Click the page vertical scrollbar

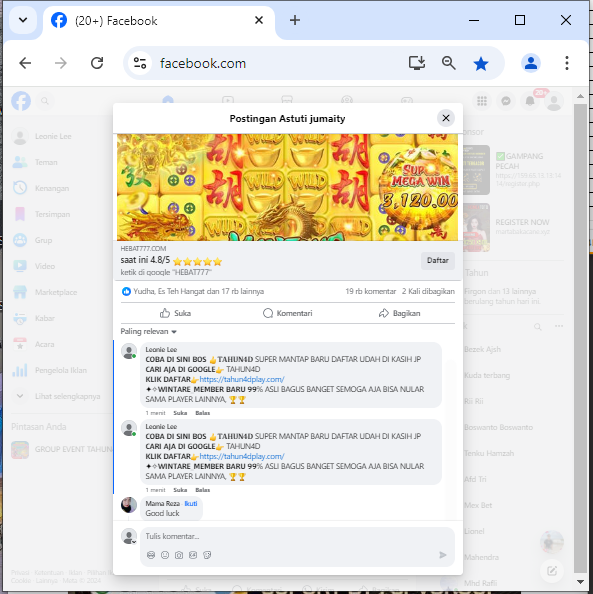pos(580,339)
